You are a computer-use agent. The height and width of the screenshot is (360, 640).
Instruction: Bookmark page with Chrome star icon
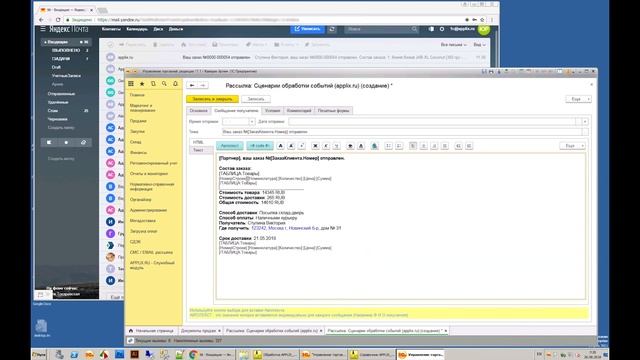482,20
